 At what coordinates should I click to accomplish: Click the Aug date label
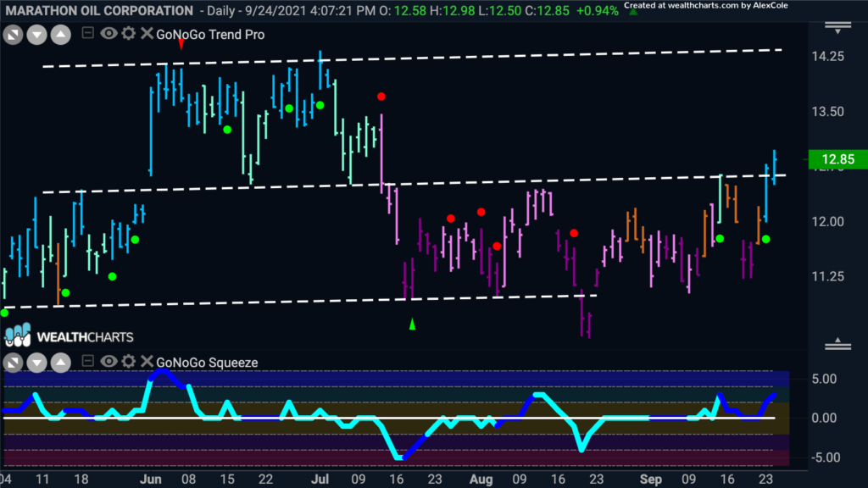pyautogui.click(x=481, y=480)
